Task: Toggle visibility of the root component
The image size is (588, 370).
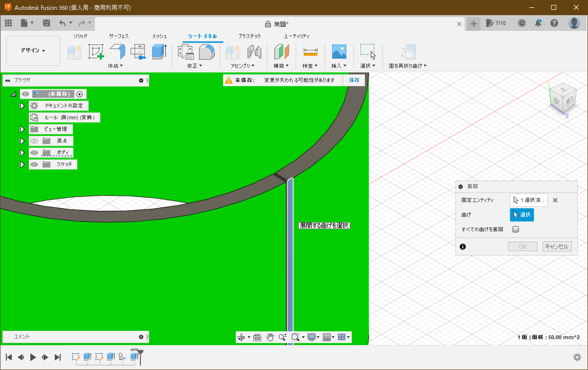Action: (x=25, y=94)
